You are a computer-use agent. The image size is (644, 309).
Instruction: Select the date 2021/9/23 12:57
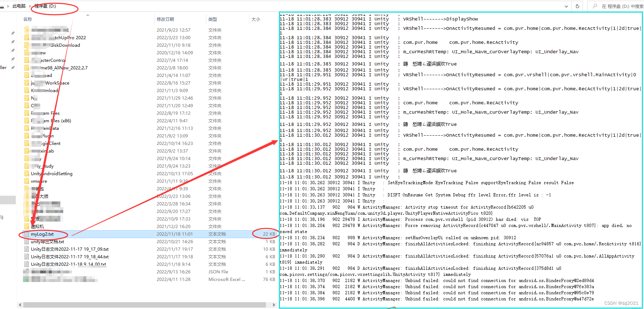coord(173,30)
